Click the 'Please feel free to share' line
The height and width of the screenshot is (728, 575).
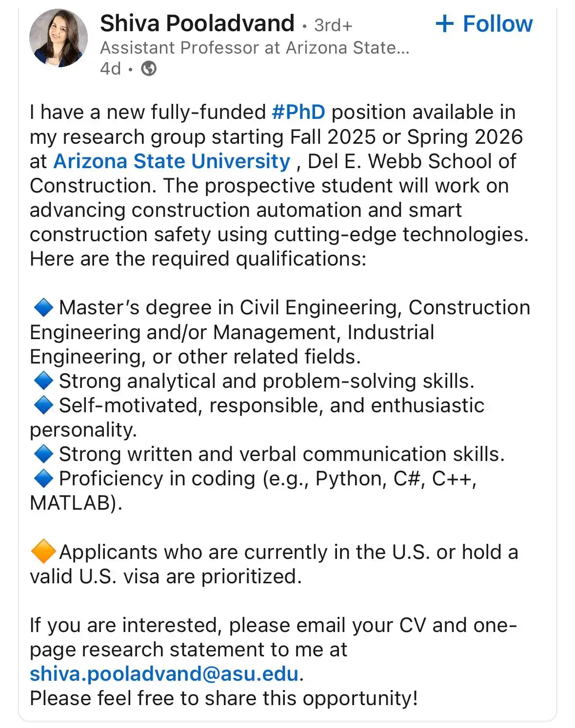224,698
